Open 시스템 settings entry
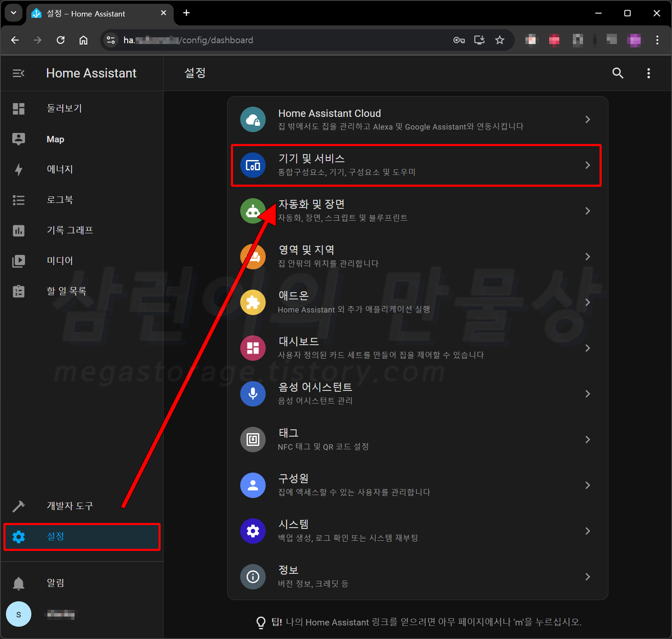 [418, 531]
